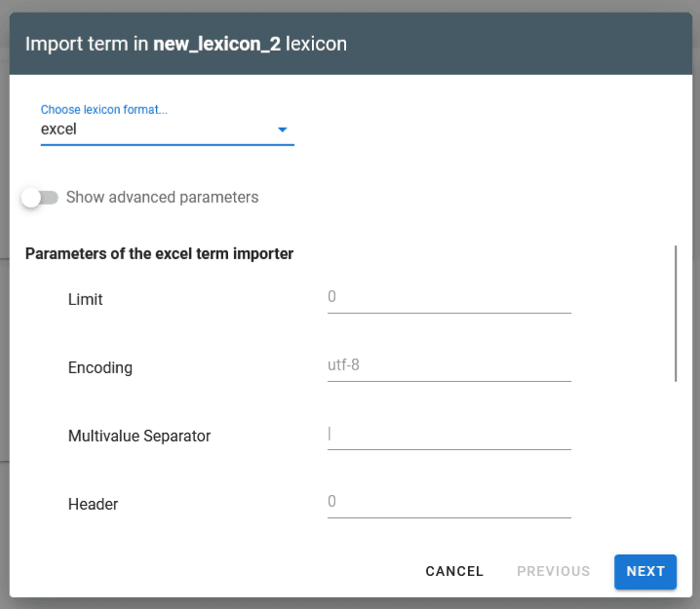
Task: Select the Multivalue Separator input box
Action: coord(448,435)
